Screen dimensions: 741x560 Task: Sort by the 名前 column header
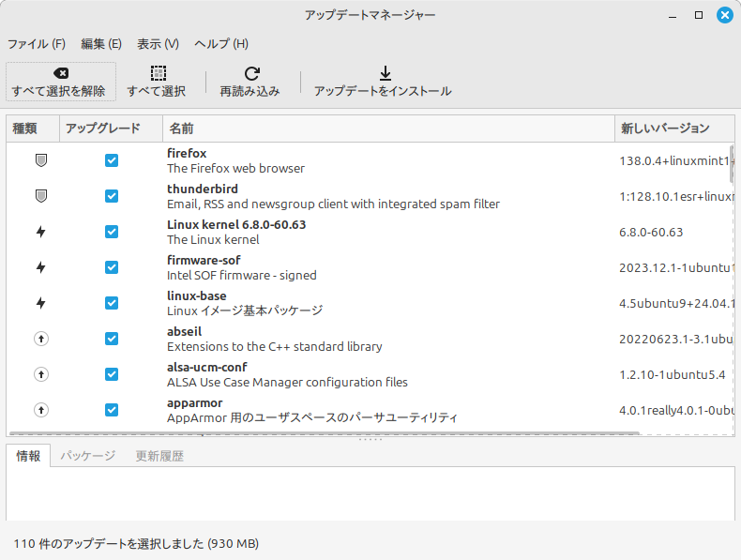coord(388,129)
